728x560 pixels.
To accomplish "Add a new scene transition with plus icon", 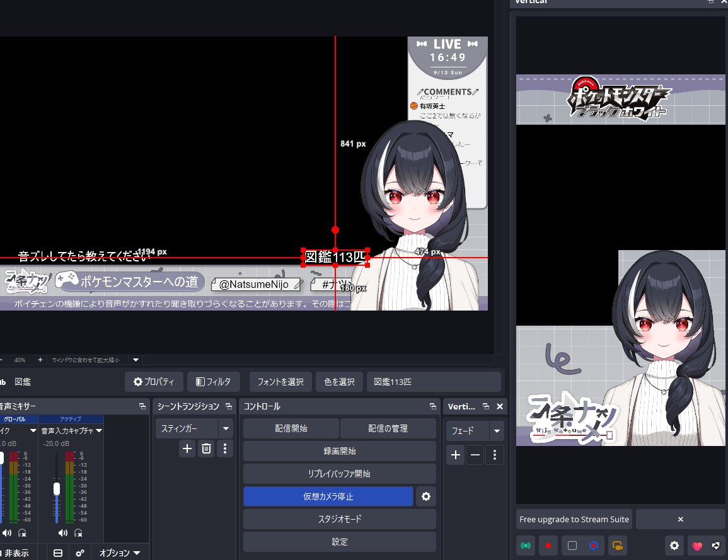I will 187,449.
